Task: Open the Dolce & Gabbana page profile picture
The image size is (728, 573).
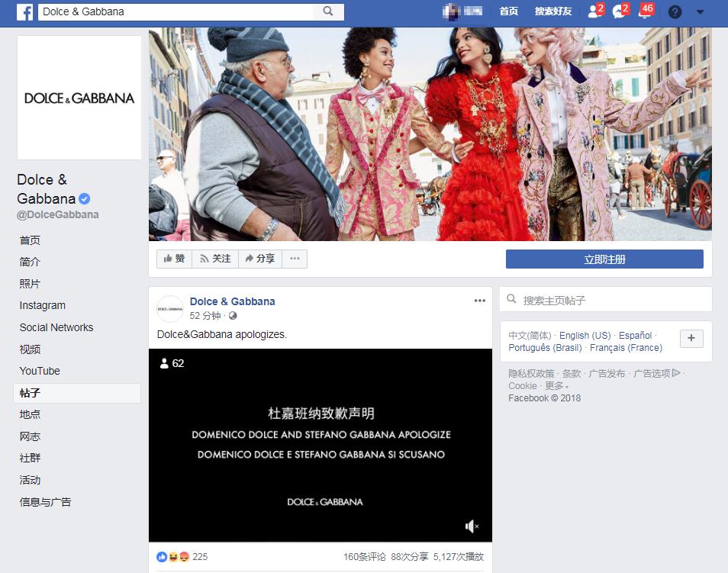Action: pos(79,98)
